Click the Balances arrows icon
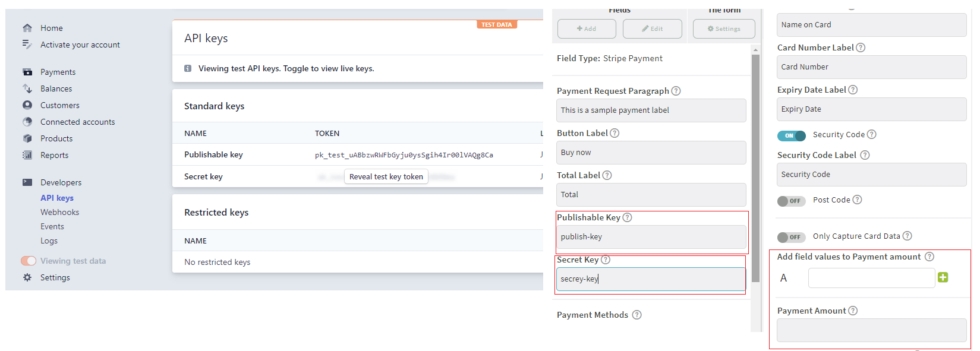Viewport: 980px width, 351px height. click(x=27, y=88)
